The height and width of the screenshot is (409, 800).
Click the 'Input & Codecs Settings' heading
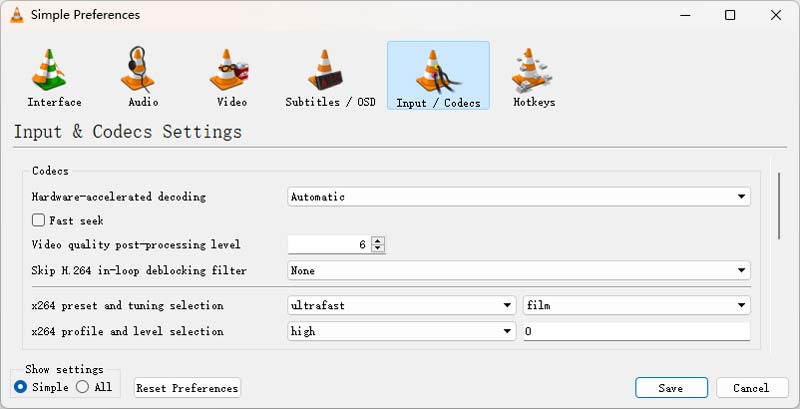(128, 132)
